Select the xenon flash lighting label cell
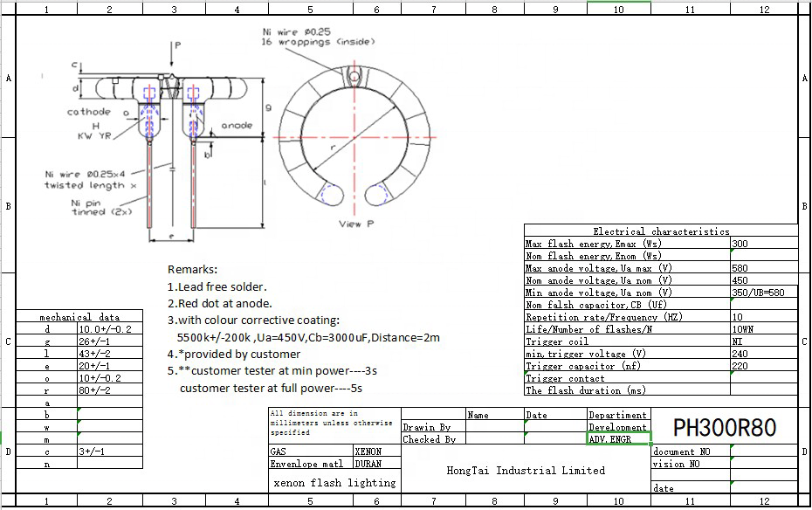812x510 pixels. coord(334,483)
